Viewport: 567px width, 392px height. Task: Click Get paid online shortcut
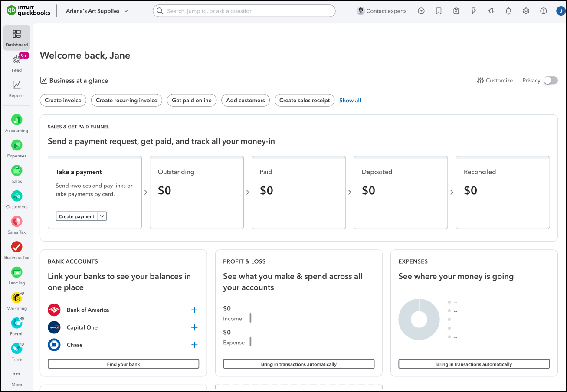click(x=192, y=100)
